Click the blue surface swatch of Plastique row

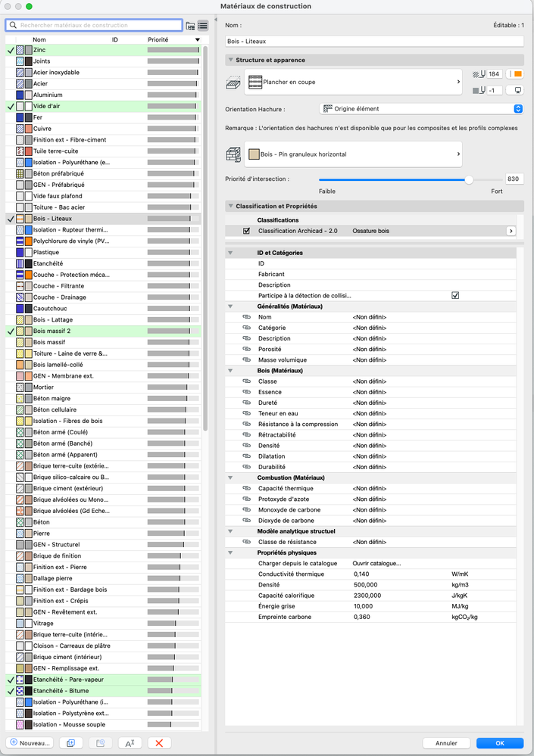20,252
